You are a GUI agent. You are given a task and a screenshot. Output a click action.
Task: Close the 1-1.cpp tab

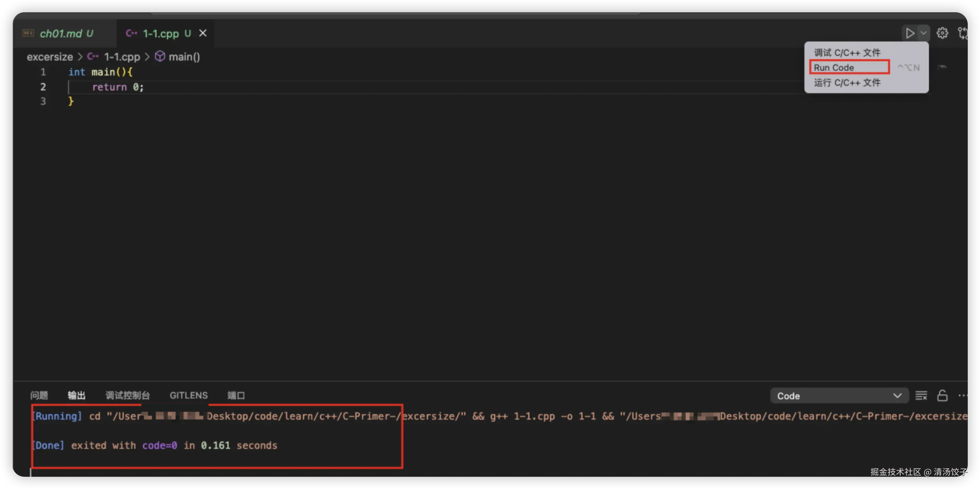click(203, 33)
